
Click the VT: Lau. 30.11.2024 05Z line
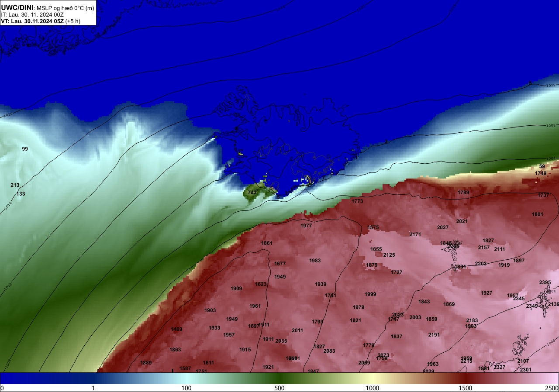pyautogui.click(x=40, y=21)
